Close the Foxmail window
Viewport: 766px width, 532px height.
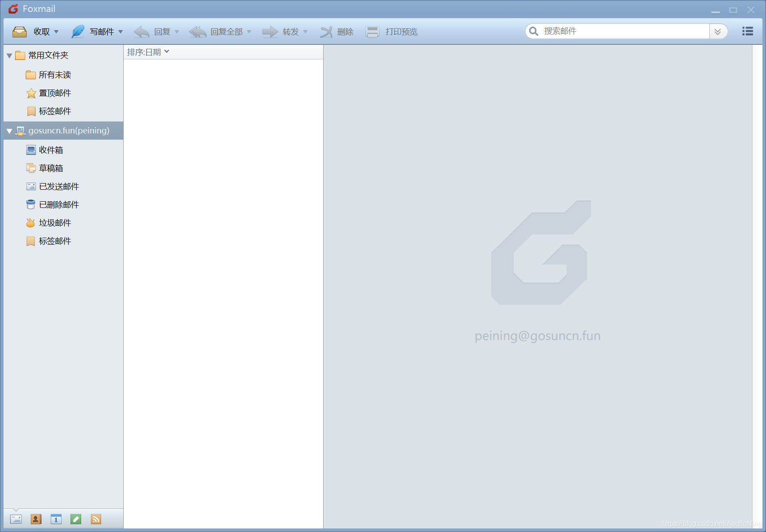click(751, 10)
